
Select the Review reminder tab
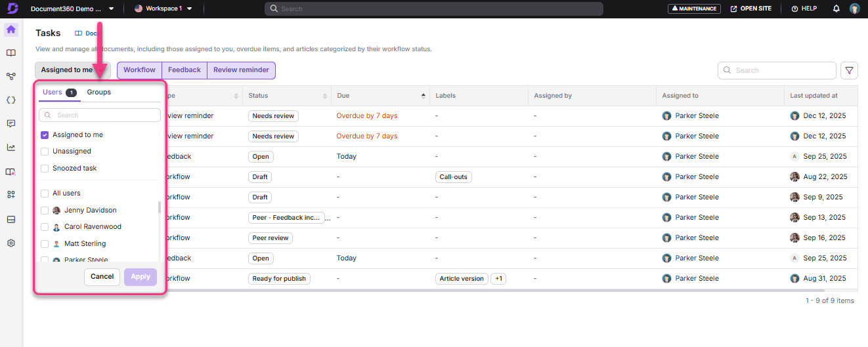241,70
